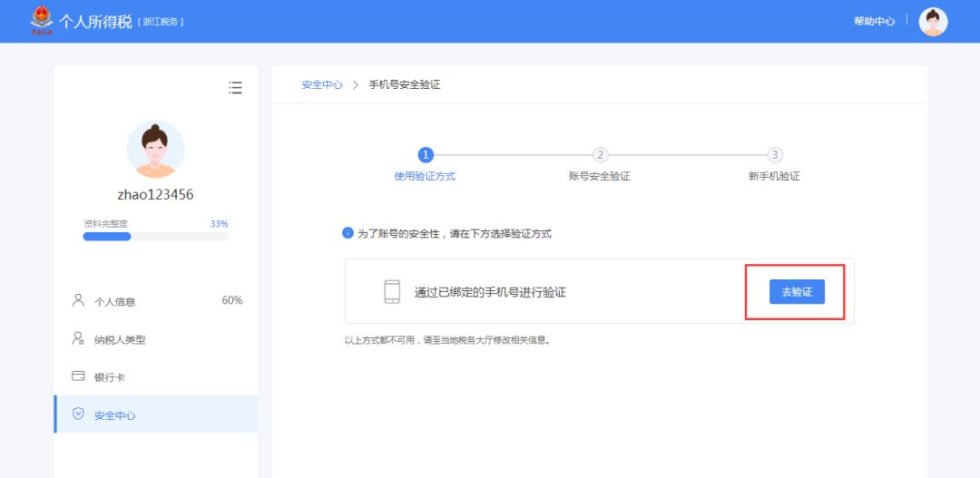Click the blue info icon beside notice

[x=348, y=233]
